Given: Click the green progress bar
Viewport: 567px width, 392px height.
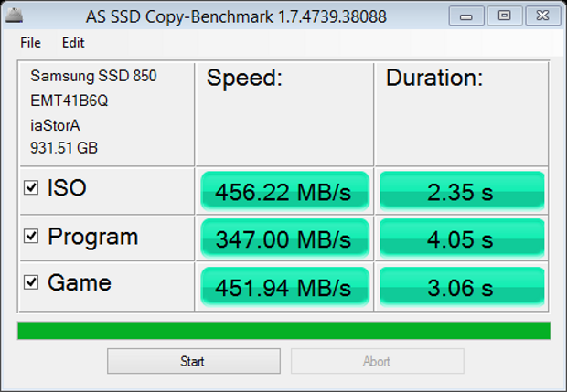Looking at the screenshot, I should (283, 330).
